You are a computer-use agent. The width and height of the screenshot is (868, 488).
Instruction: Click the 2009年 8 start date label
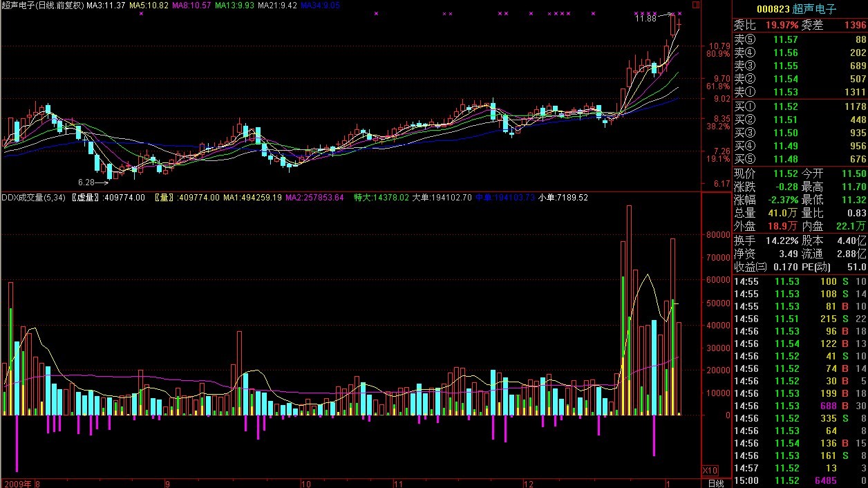[22, 483]
